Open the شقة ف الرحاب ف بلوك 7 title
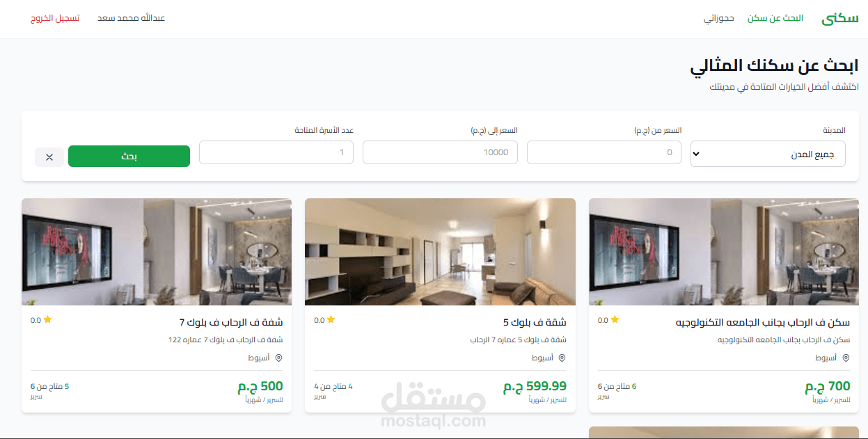This screenshot has width=868, height=439. 231,323
